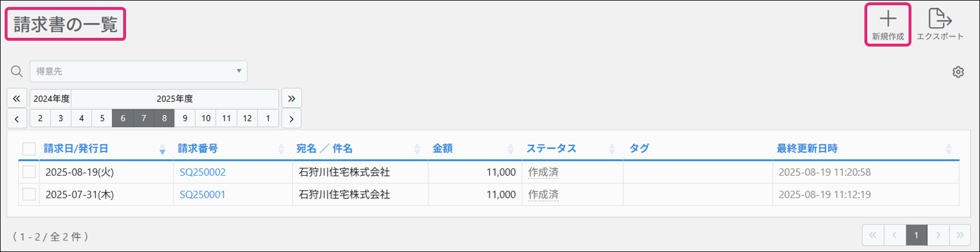The height and width of the screenshot is (252, 980).
Task: Toggle the select-all header checkbox
Action: [x=29, y=149]
